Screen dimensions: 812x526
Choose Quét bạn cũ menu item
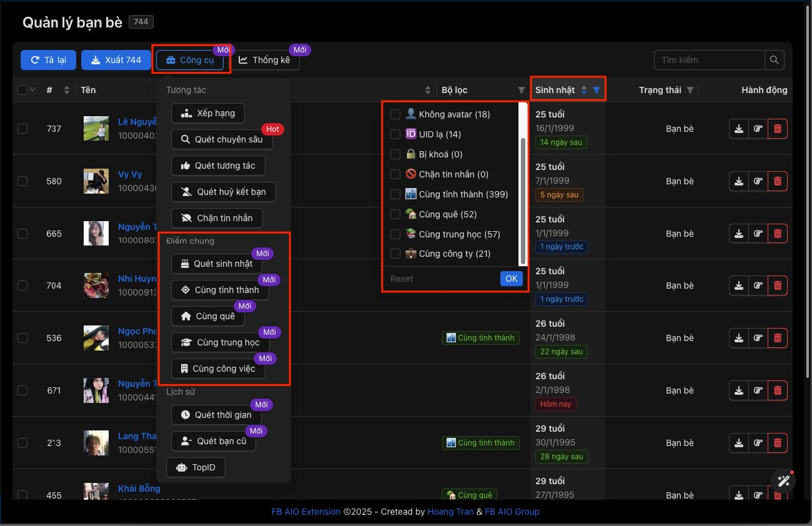click(213, 441)
